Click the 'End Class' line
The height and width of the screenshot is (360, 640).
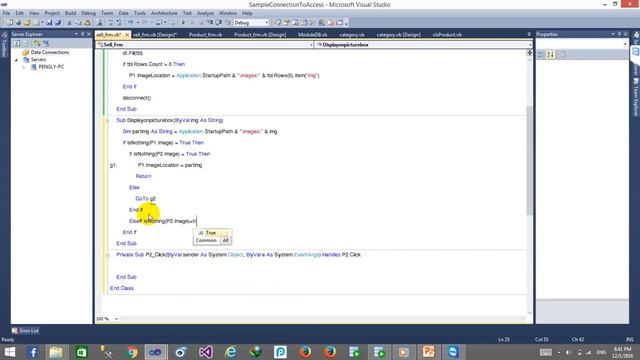coord(122,288)
